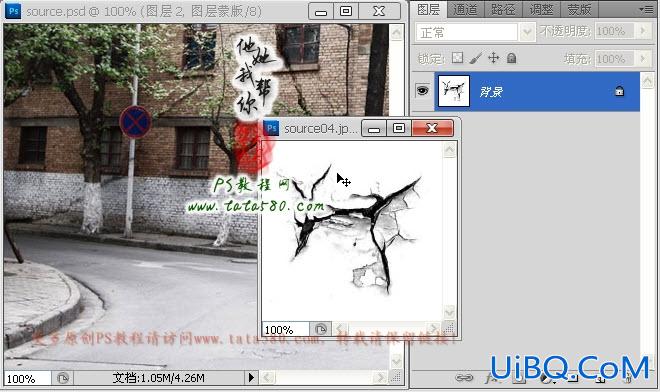Switch to the 调整 tab

pos(541,9)
